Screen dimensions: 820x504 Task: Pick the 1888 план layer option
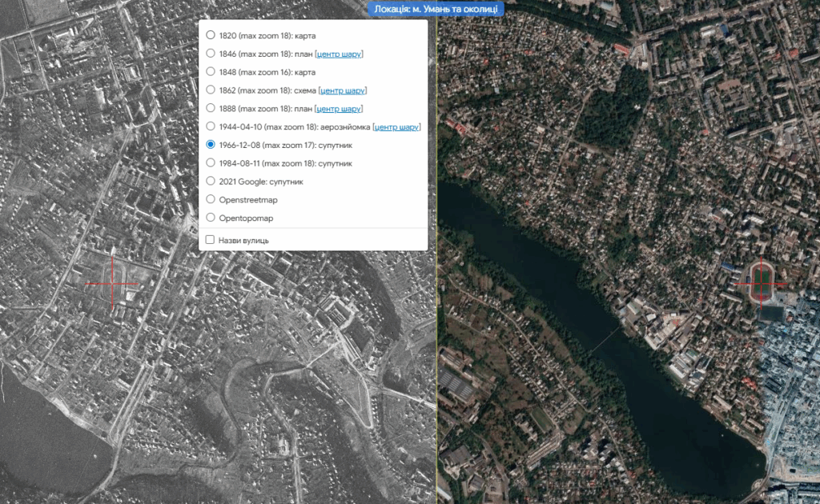point(211,109)
